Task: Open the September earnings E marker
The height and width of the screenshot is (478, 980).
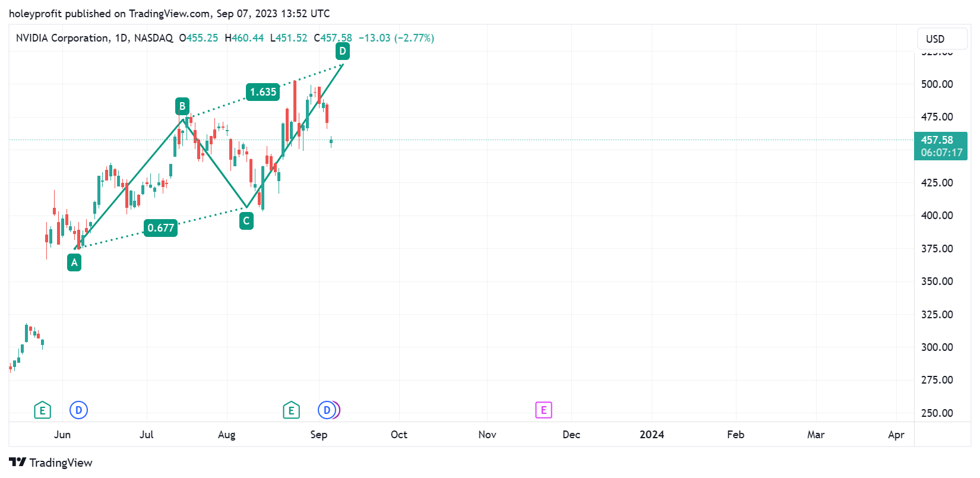Action: point(292,410)
